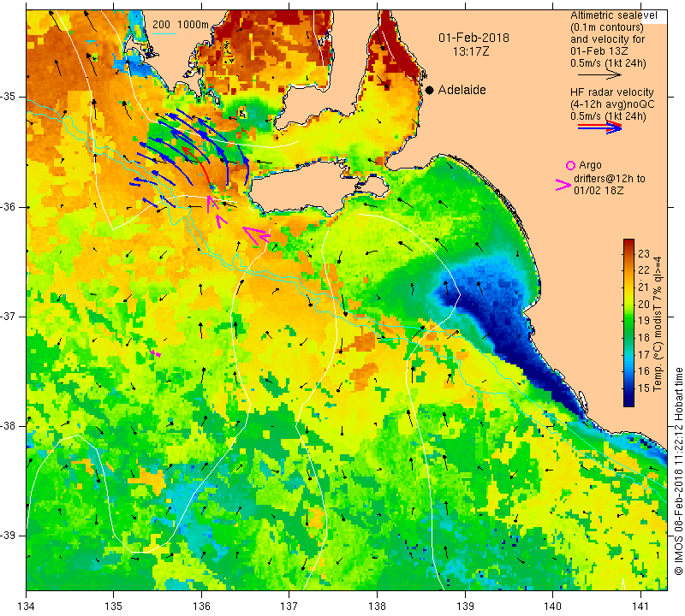Click the '01/02 18Z' legend text

click(599, 190)
